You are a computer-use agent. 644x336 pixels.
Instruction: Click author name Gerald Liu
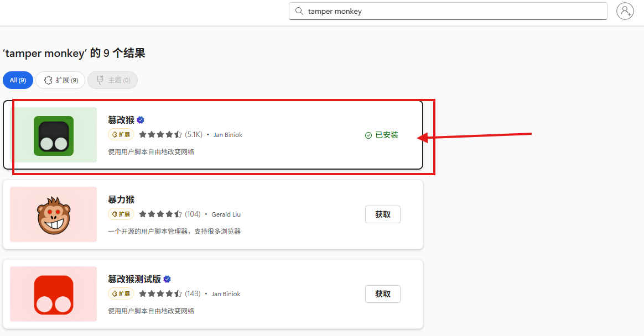click(226, 214)
